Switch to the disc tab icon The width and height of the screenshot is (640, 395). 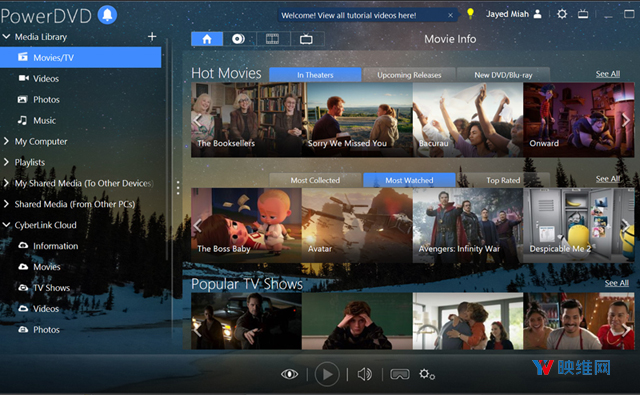[x=238, y=39]
